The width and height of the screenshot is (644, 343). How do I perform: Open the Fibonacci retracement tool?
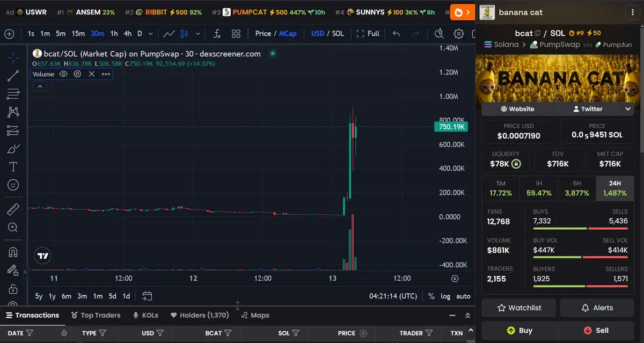click(x=13, y=94)
